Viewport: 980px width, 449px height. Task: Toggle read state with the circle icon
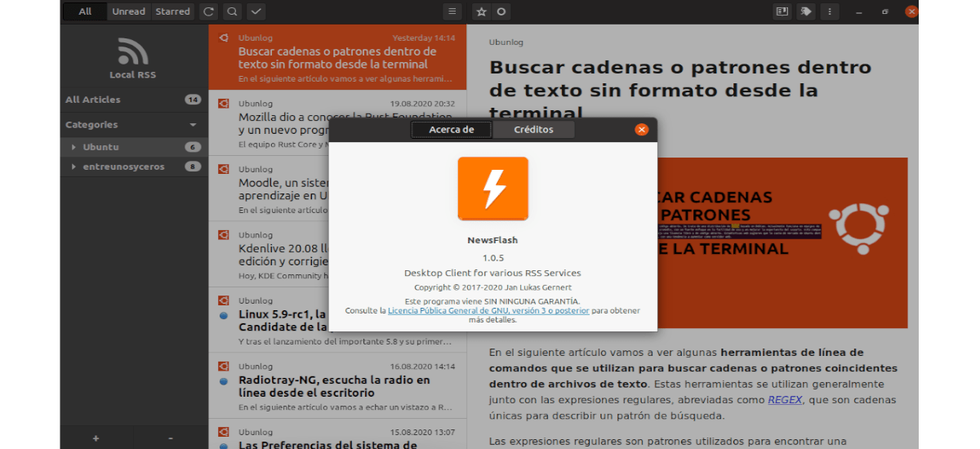click(x=501, y=11)
